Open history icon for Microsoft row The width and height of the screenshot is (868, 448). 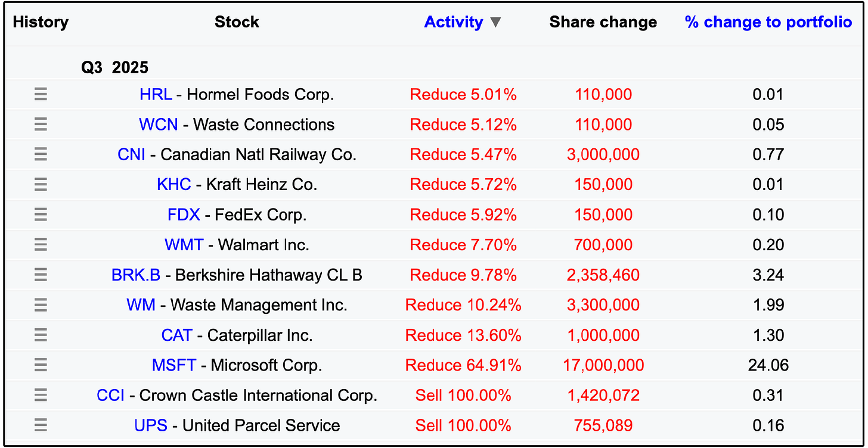(41, 365)
